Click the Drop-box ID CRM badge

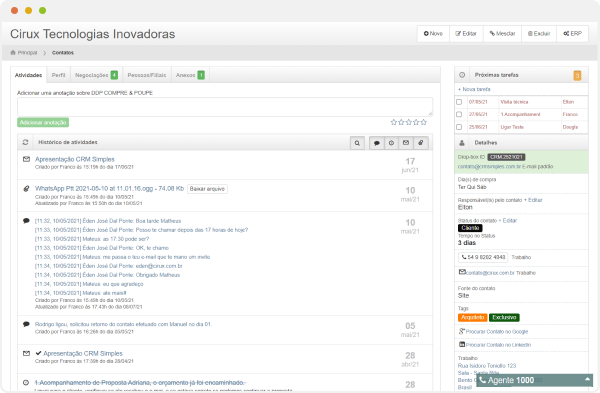coord(506,157)
